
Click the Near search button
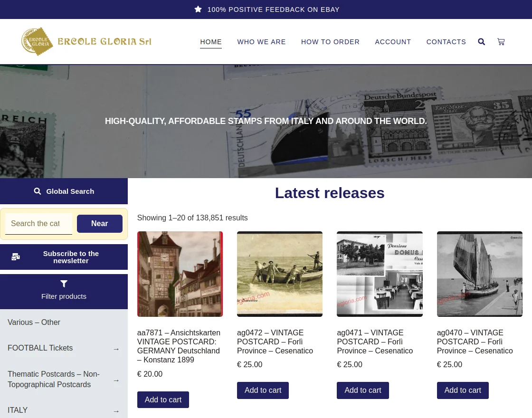99,223
